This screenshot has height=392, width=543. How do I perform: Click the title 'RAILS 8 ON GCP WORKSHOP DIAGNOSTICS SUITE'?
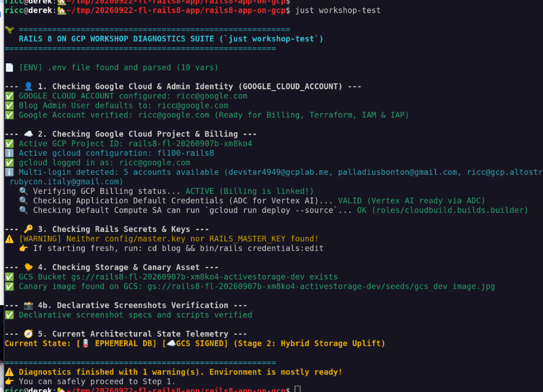[116, 39]
